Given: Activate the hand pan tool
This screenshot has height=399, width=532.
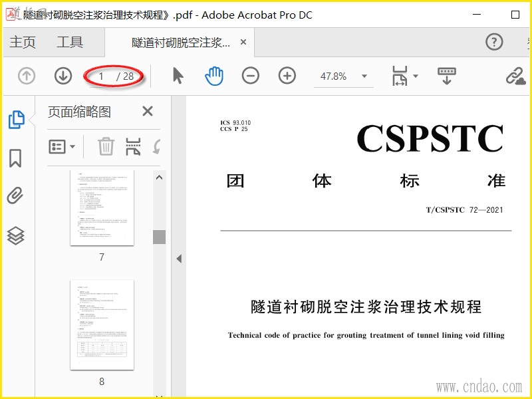Looking at the screenshot, I should (x=214, y=76).
